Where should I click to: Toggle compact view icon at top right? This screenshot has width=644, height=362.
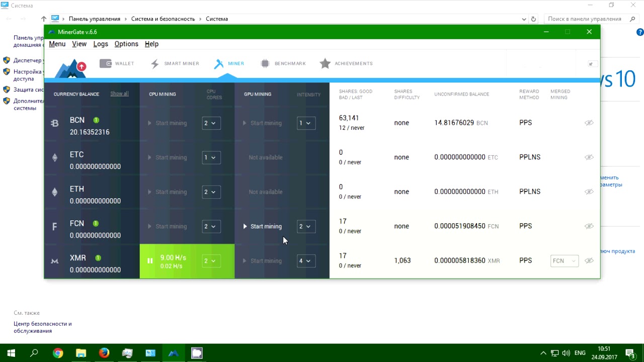point(593,64)
